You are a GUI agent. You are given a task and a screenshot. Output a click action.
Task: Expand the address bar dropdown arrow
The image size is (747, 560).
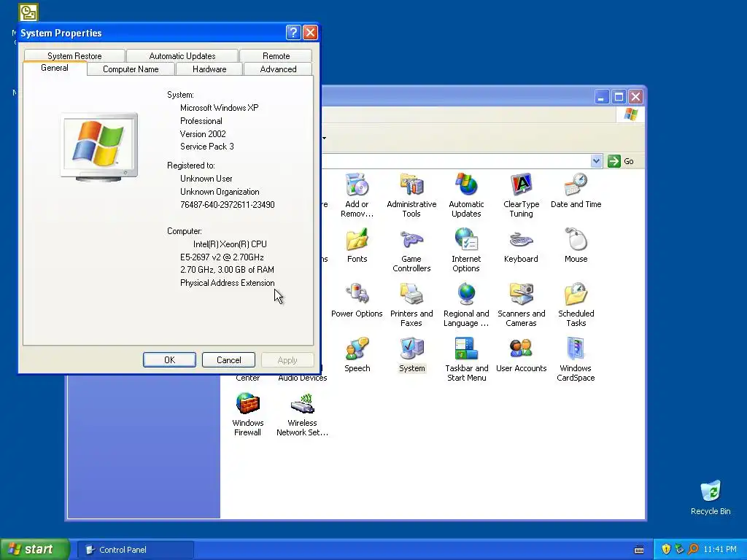click(x=596, y=161)
